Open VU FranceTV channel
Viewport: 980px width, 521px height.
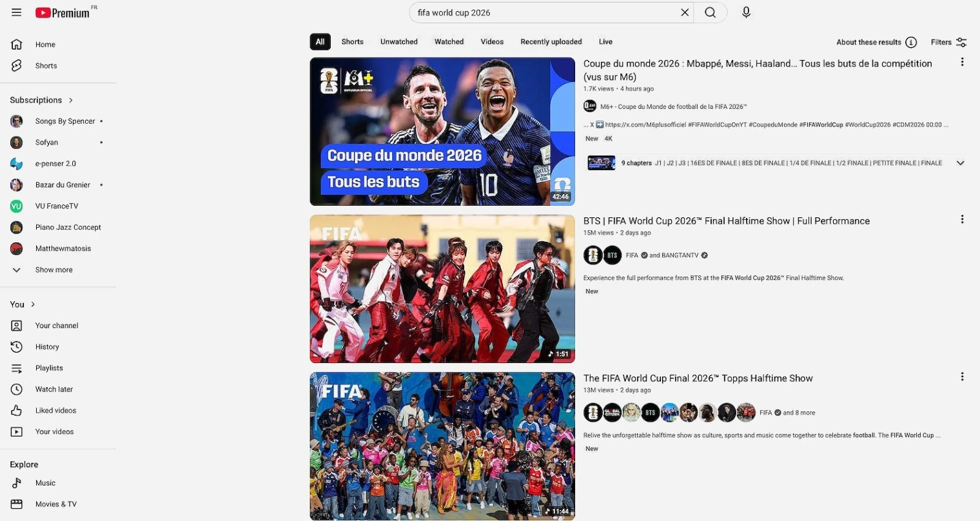pyautogui.click(x=58, y=206)
